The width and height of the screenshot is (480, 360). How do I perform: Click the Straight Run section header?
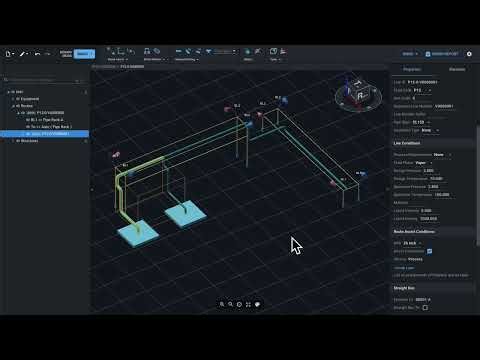click(433, 288)
